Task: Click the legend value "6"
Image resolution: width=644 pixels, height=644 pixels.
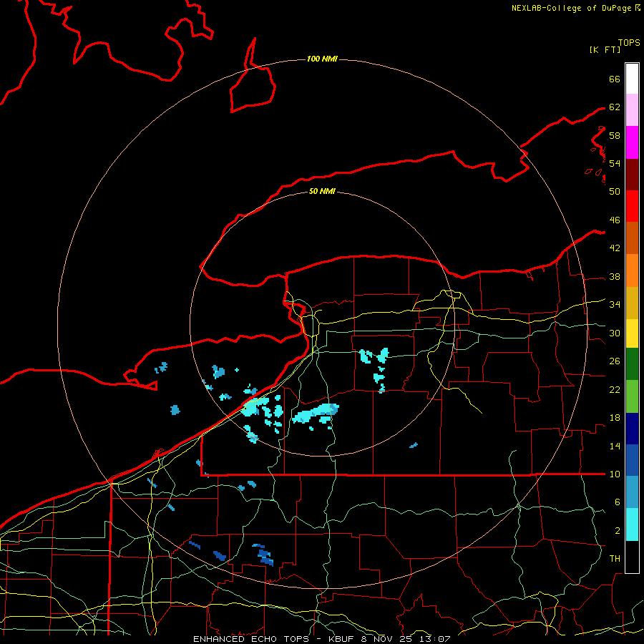Action: point(618,502)
